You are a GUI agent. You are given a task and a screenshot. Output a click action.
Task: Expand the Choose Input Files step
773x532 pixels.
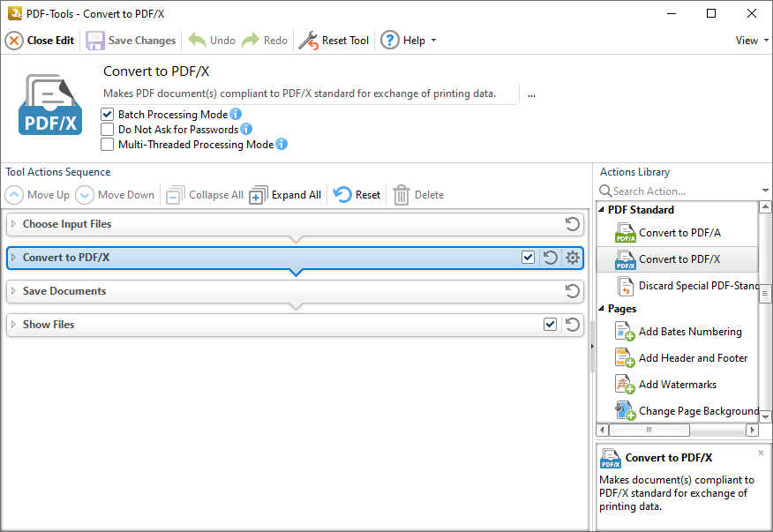pyautogui.click(x=14, y=224)
